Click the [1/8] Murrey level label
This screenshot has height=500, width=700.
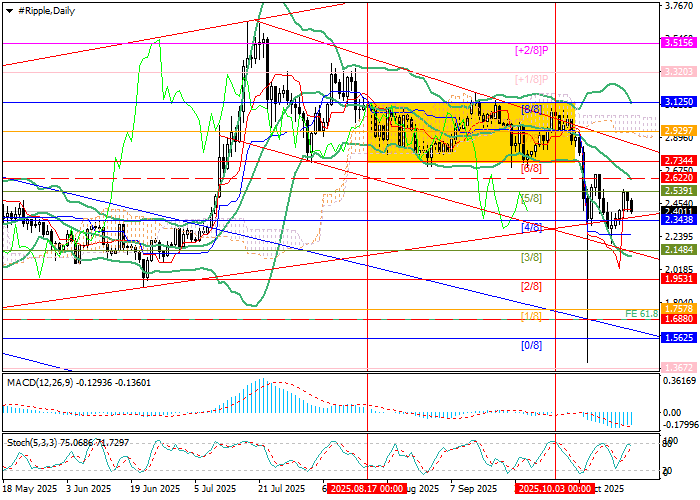click(532, 316)
